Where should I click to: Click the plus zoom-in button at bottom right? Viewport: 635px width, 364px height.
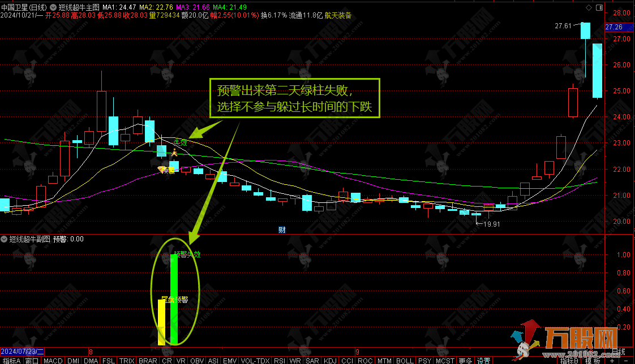pyautogui.click(x=612, y=360)
